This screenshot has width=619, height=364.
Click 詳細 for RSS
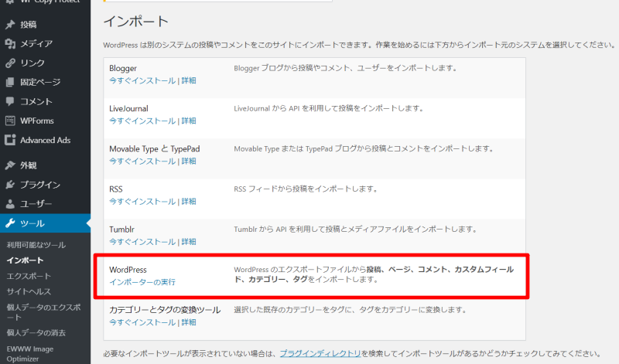click(189, 201)
